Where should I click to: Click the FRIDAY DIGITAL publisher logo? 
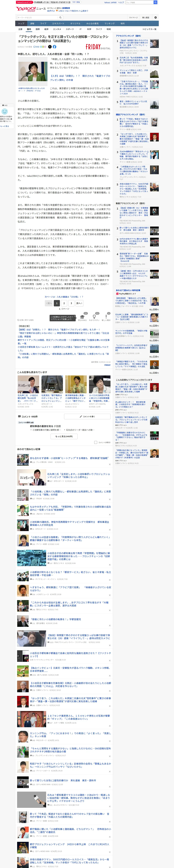[x=98, y=47]
